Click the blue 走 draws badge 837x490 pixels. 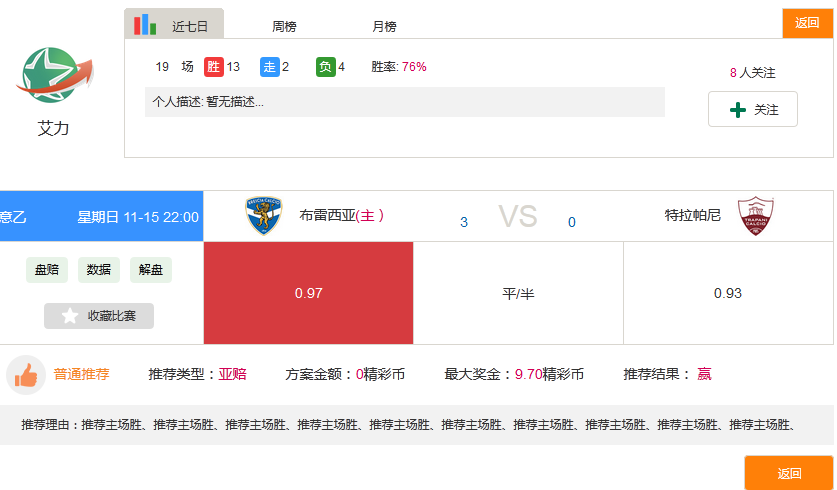coord(269,67)
